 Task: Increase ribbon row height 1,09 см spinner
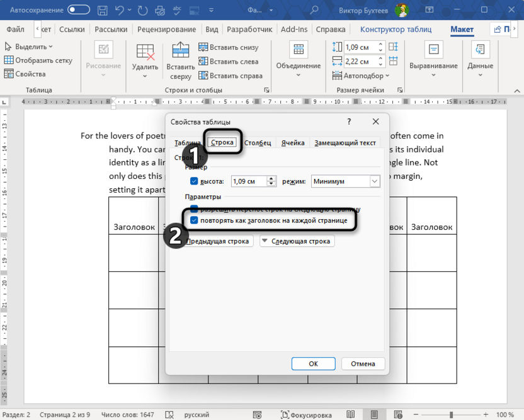point(380,45)
